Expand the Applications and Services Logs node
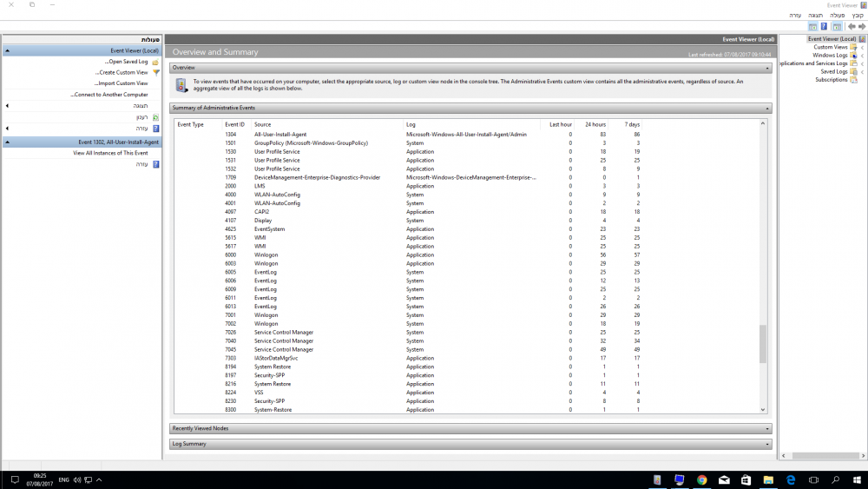The height and width of the screenshot is (489, 868). [x=863, y=63]
